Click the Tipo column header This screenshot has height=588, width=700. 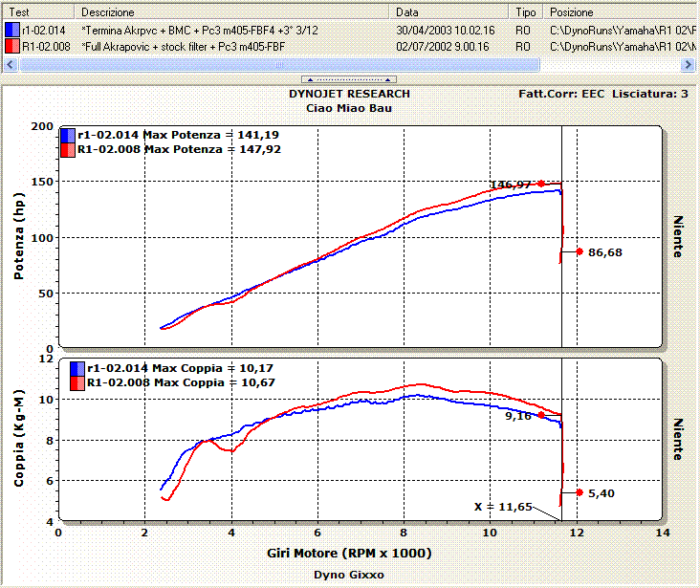pos(526,12)
